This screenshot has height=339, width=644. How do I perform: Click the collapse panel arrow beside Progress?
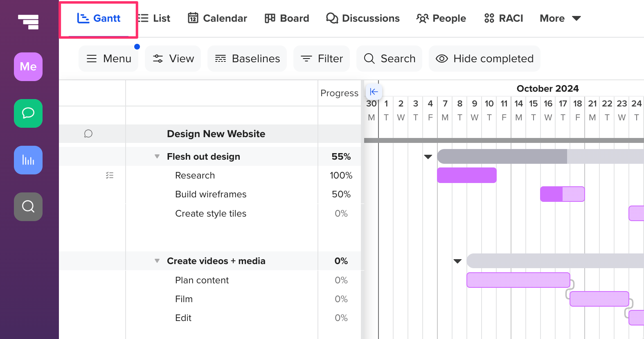(374, 92)
